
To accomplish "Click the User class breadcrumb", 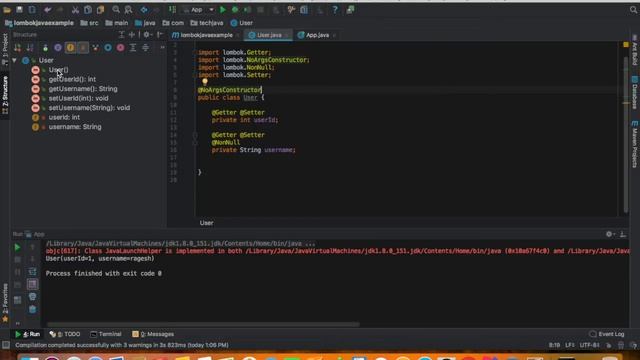I will [x=242, y=23].
